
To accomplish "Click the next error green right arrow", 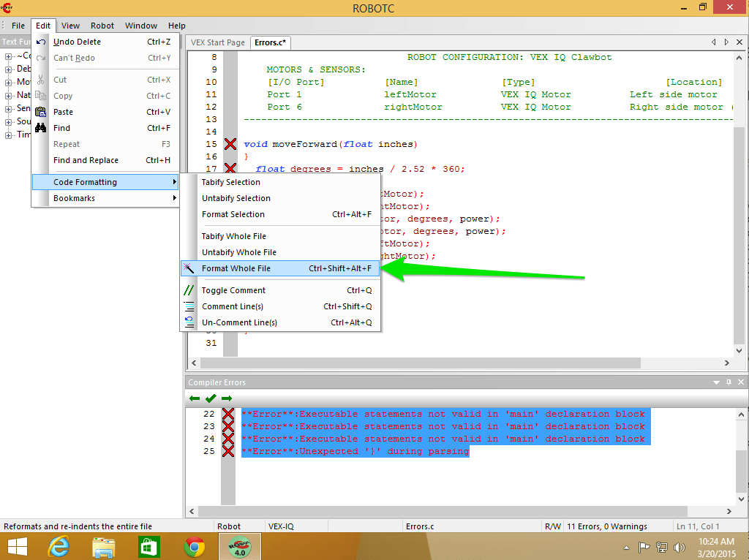I will point(227,398).
